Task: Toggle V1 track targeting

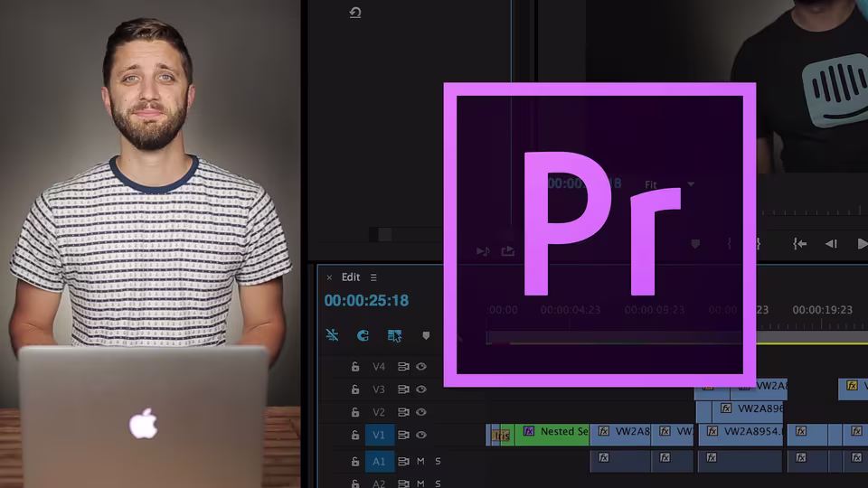Action: (x=379, y=435)
